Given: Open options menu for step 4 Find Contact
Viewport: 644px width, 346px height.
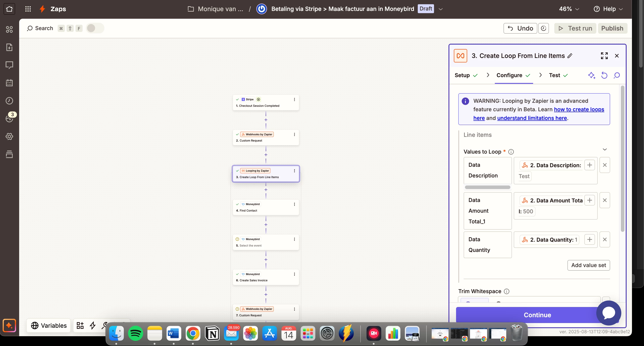Looking at the screenshot, I should pos(294,204).
